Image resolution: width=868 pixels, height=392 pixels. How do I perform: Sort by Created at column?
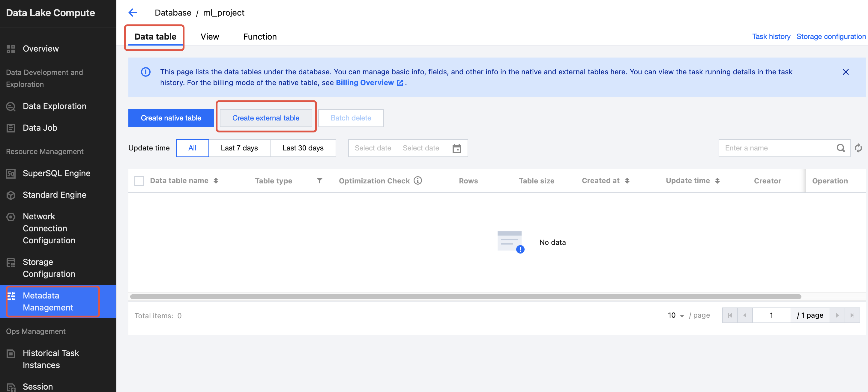pyautogui.click(x=627, y=181)
